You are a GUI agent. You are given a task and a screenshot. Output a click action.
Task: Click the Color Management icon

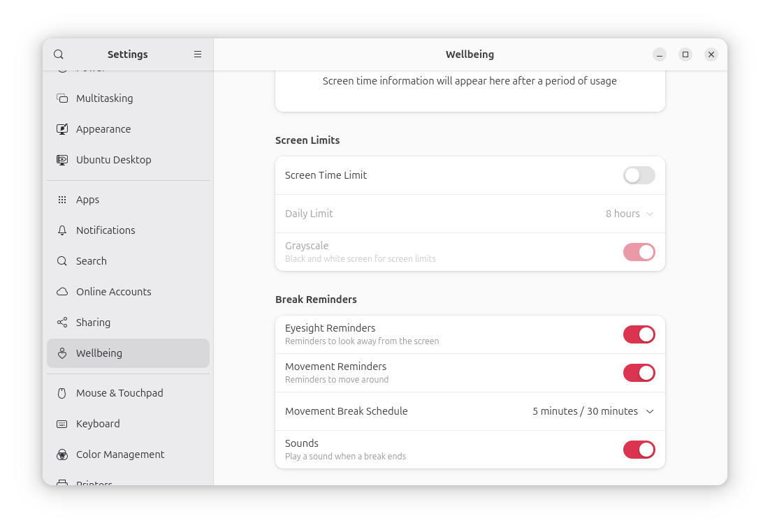click(62, 455)
